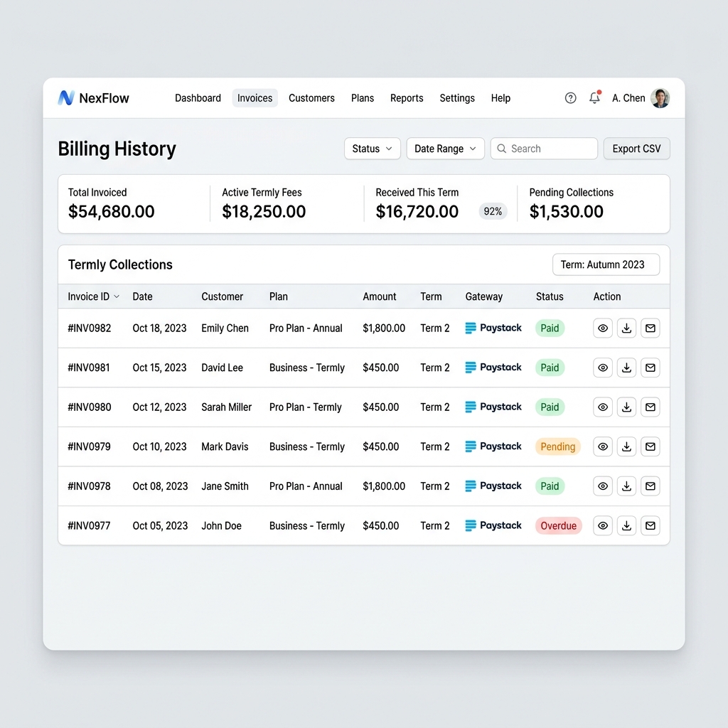Open the Status filter dropdown

point(372,149)
